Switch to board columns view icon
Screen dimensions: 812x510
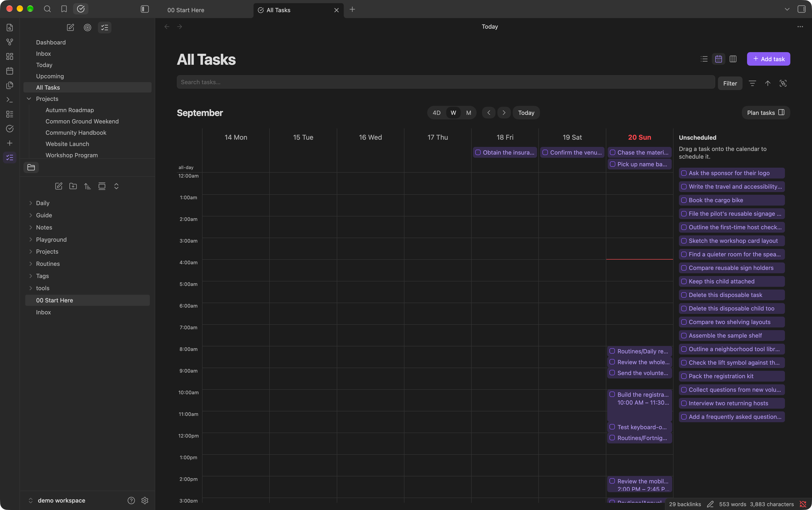733,59
